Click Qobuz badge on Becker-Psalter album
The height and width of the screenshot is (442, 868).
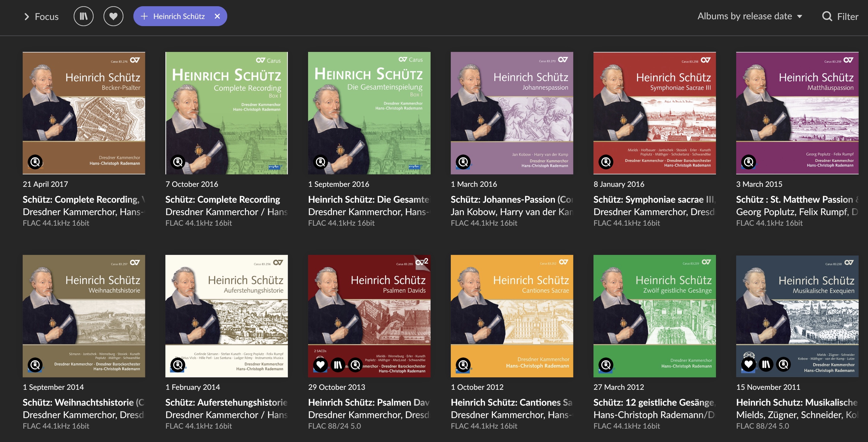(35, 162)
